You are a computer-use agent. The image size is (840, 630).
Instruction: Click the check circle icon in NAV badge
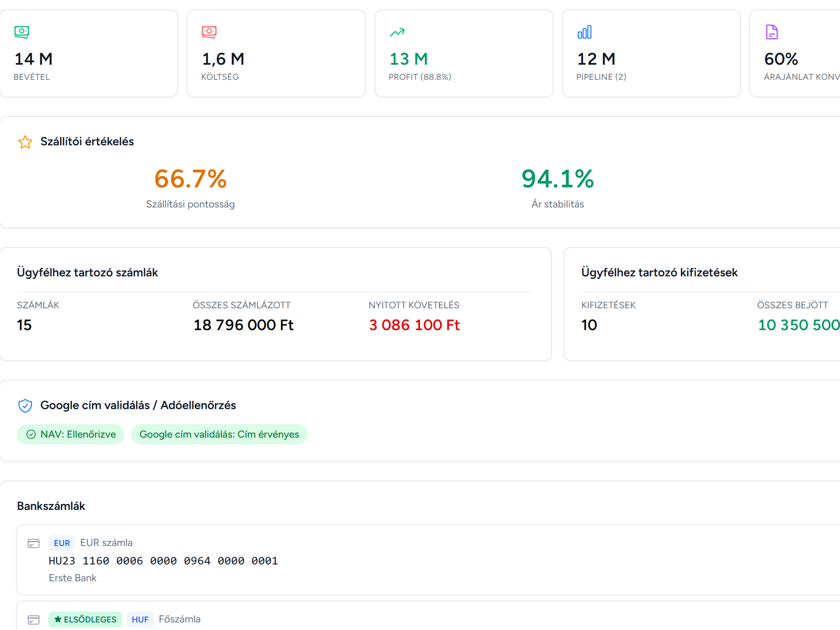(31, 434)
